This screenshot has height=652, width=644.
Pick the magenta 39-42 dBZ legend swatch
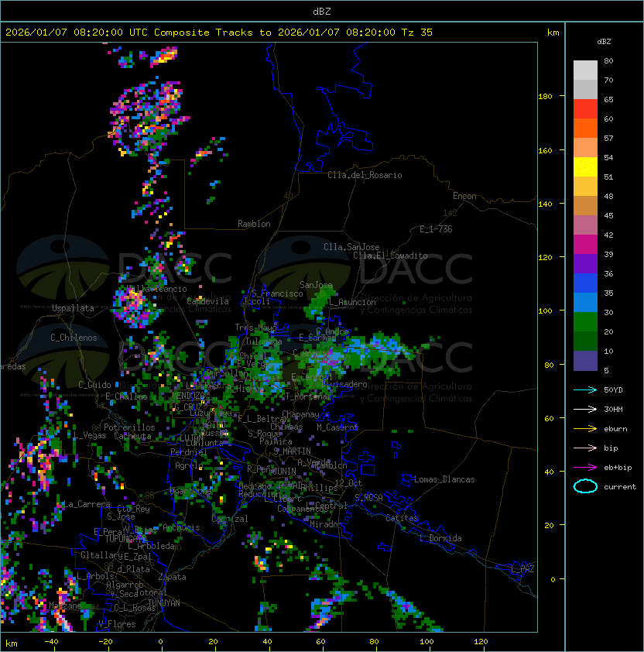point(585,245)
